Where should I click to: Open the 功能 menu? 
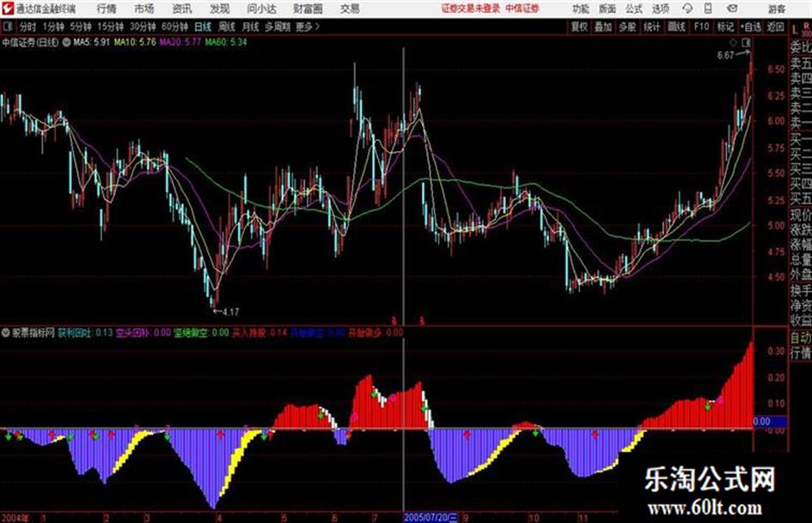581,9
